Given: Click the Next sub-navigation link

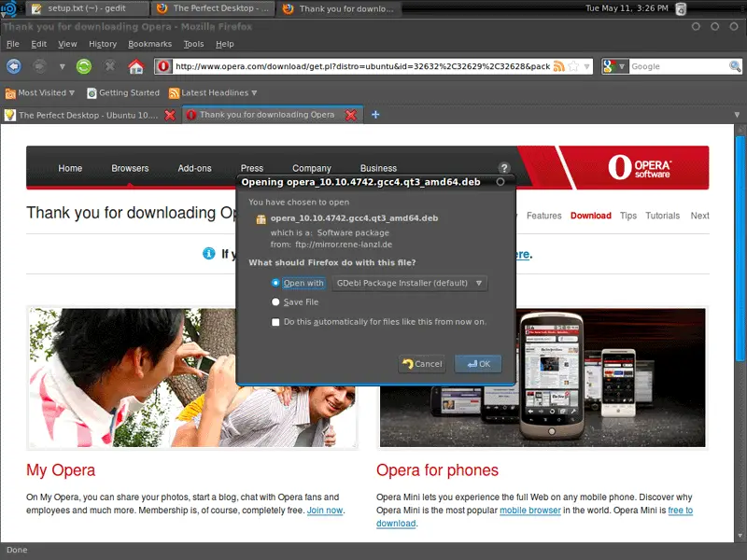Looking at the screenshot, I should (699, 216).
